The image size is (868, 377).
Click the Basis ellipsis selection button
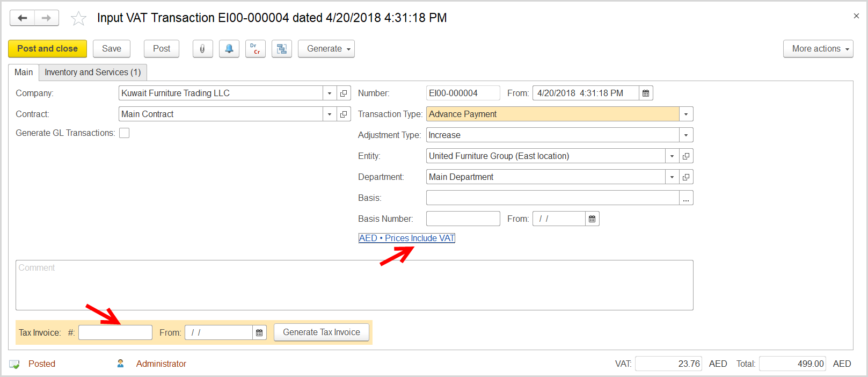[x=686, y=198]
